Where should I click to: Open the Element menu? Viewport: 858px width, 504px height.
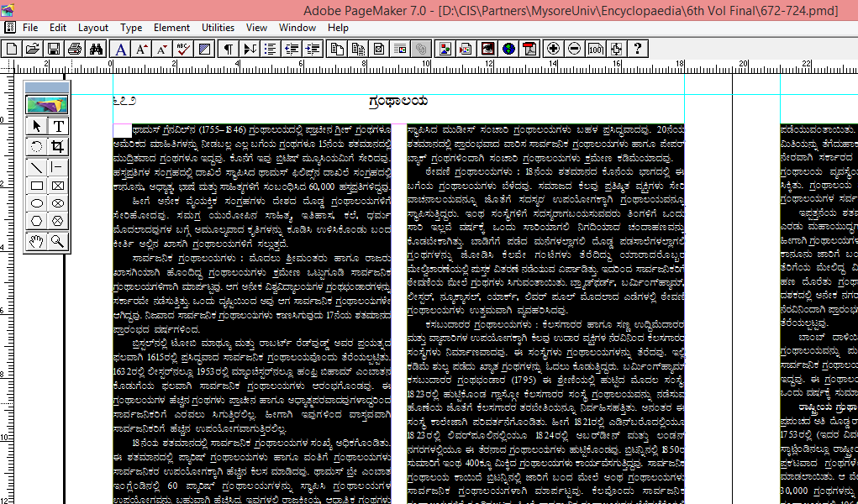tap(171, 27)
